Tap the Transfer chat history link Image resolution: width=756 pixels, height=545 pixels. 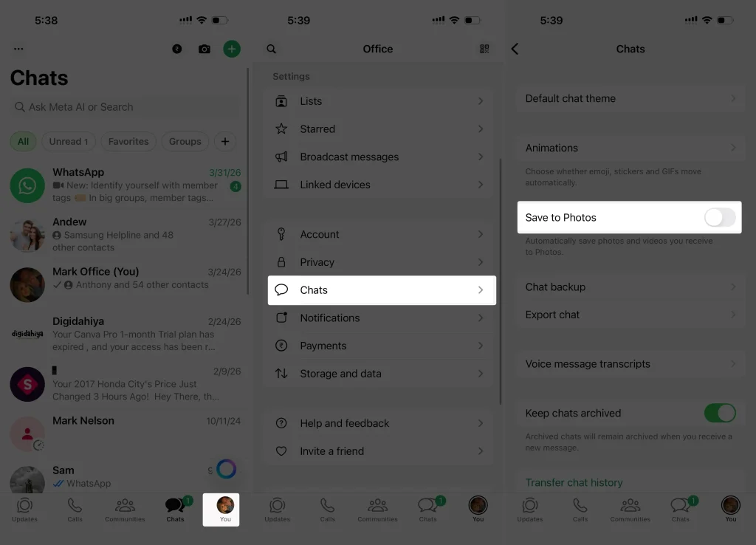(x=574, y=483)
